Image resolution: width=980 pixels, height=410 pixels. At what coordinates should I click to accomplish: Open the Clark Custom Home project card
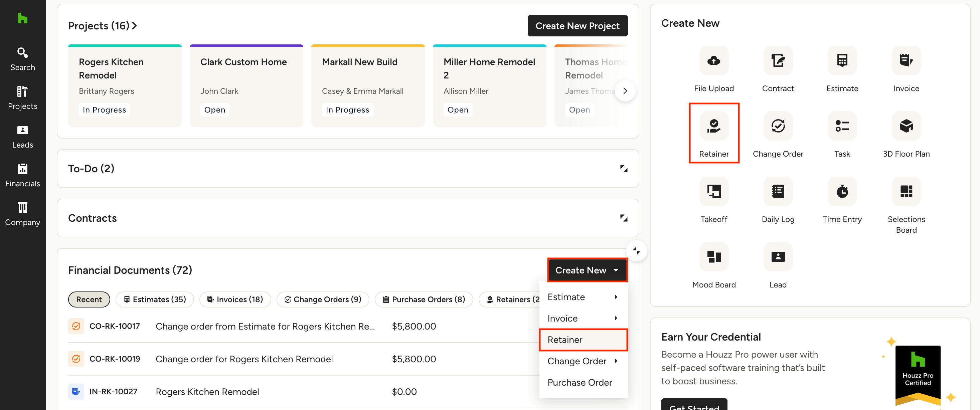(x=246, y=85)
